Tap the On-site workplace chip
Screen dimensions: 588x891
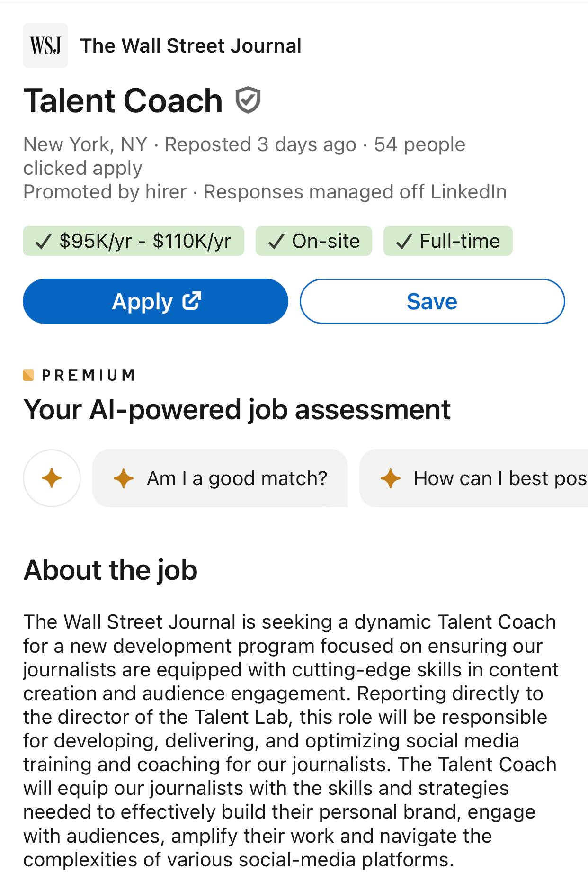(314, 241)
